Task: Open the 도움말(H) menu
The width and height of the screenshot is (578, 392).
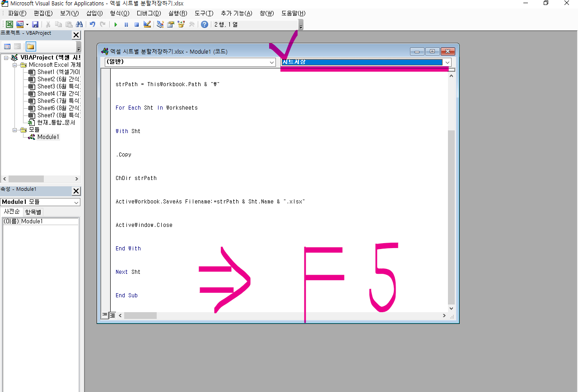Action: [x=293, y=14]
